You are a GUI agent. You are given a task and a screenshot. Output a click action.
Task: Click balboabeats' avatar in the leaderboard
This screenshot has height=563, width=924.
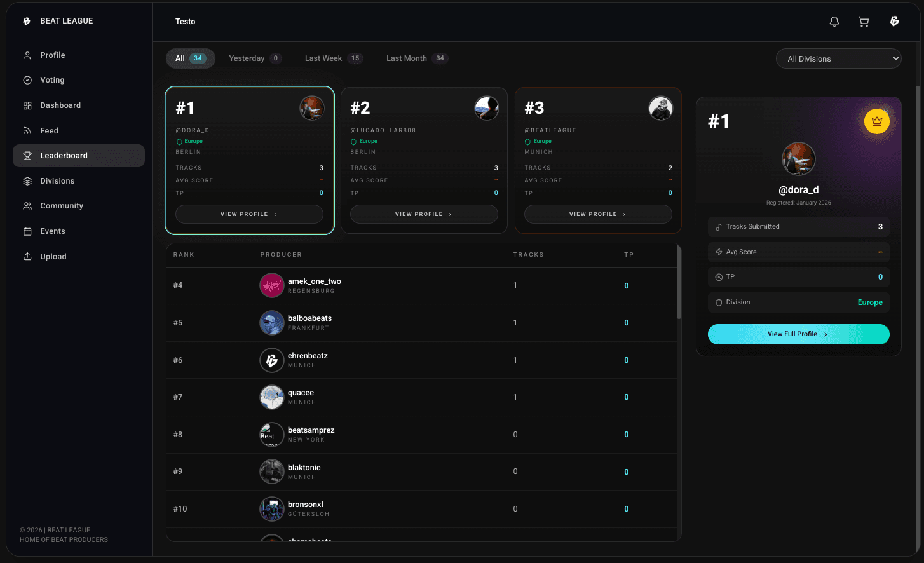(x=272, y=323)
